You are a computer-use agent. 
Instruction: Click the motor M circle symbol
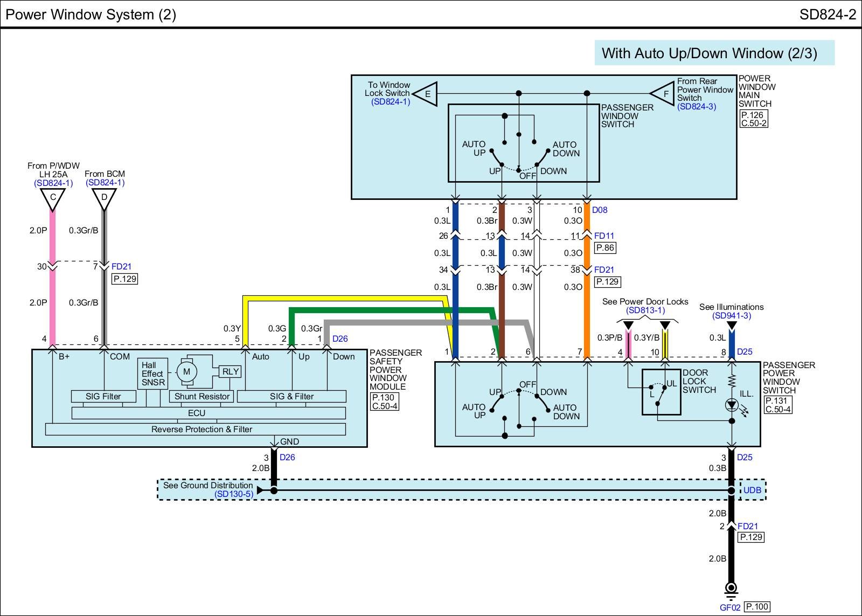(186, 371)
